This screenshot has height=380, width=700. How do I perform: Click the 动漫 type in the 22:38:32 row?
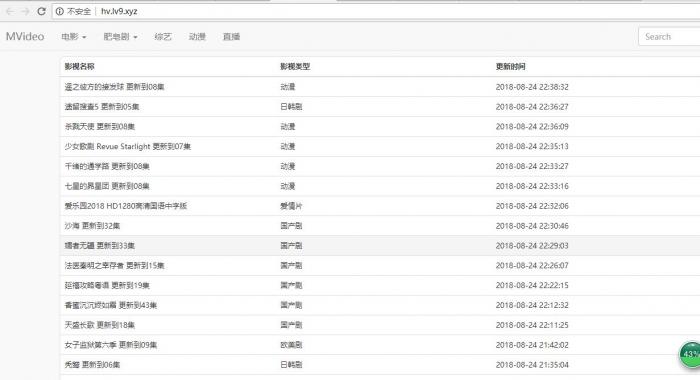tap(288, 87)
